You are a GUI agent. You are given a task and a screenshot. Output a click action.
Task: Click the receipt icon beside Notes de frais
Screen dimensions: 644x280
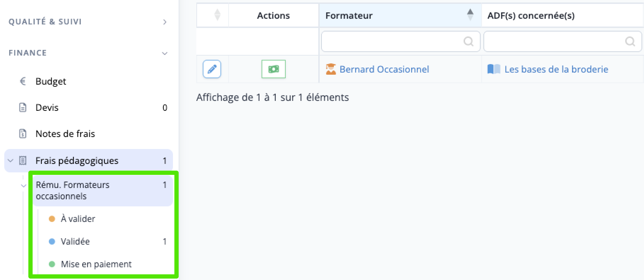pyautogui.click(x=23, y=134)
